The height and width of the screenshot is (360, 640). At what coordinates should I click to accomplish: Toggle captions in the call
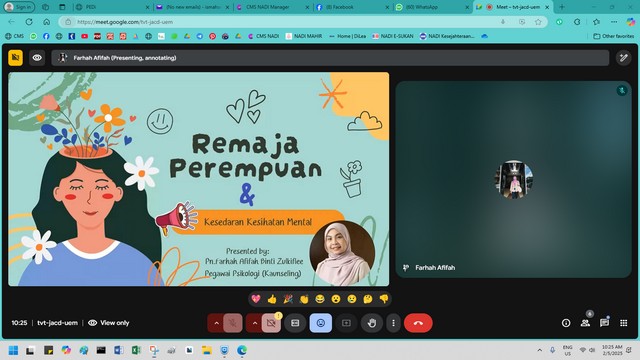pos(295,323)
